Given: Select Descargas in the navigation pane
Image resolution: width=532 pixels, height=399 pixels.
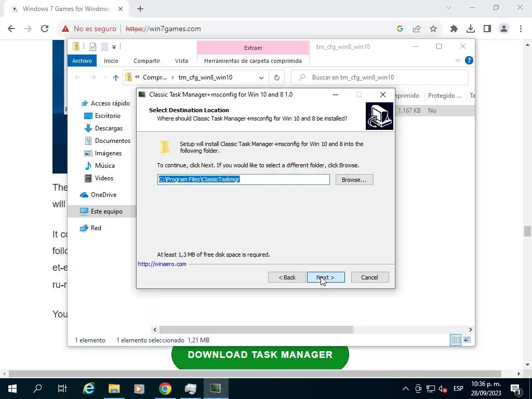Looking at the screenshot, I should [103, 128].
